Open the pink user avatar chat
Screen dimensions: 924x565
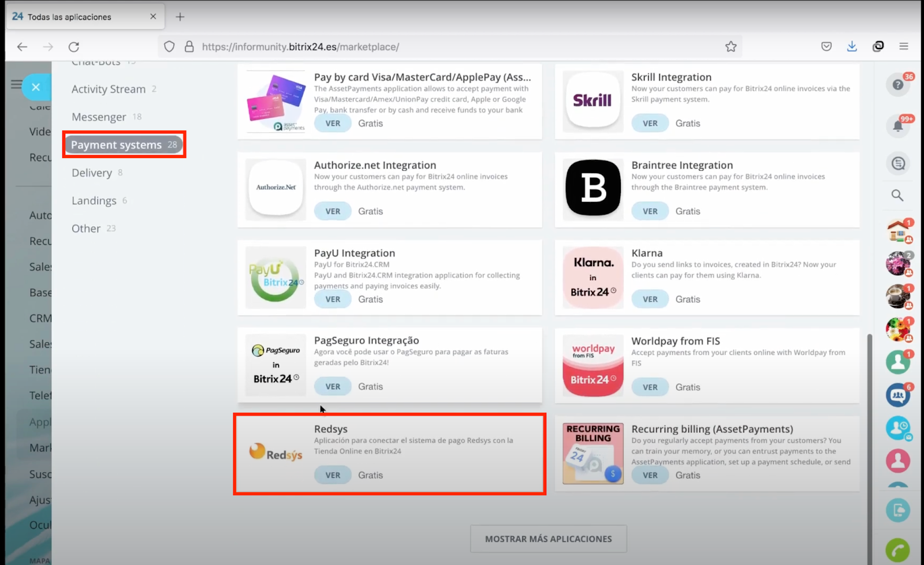(x=898, y=461)
